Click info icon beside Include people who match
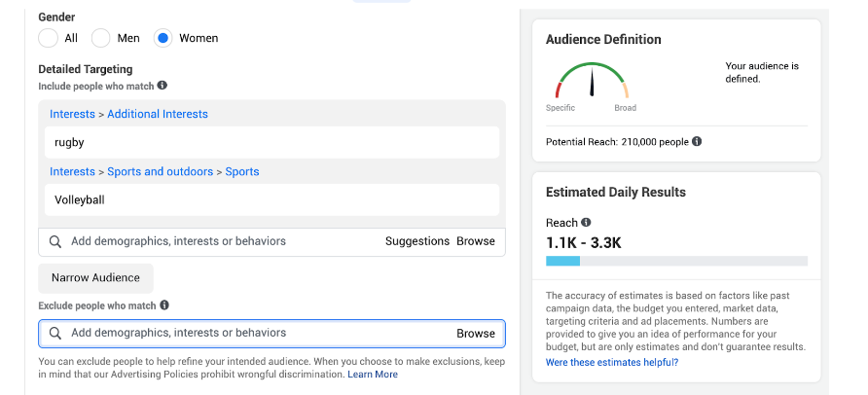 pyautogui.click(x=163, y=86)
